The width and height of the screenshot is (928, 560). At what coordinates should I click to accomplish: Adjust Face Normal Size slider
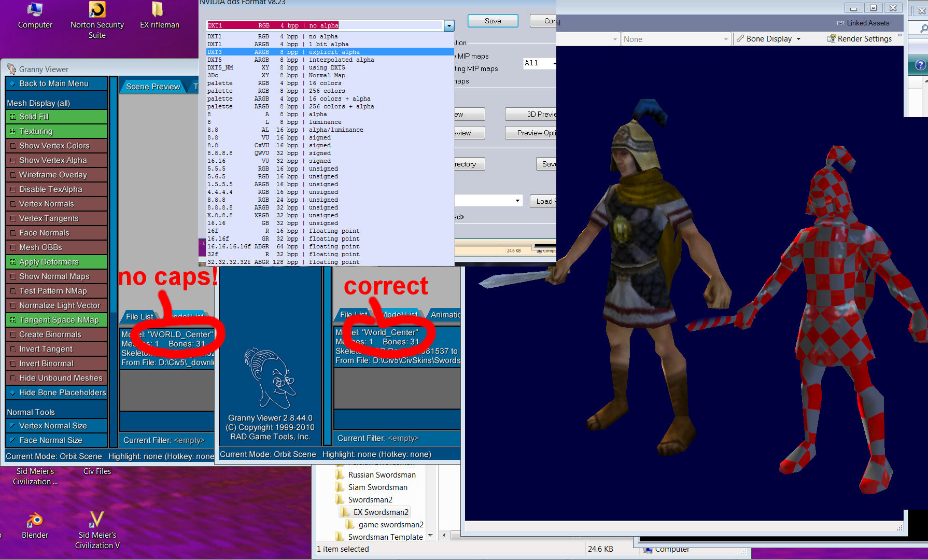(56, 440)
